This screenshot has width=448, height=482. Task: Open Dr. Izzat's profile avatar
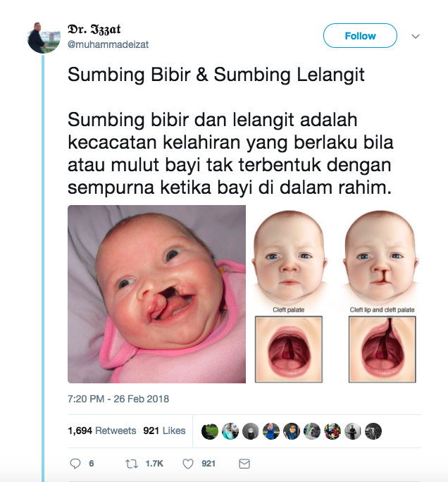tap(44, 37)
